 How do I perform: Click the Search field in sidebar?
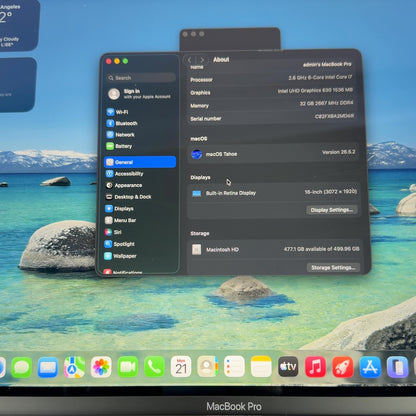pos(141,78)
